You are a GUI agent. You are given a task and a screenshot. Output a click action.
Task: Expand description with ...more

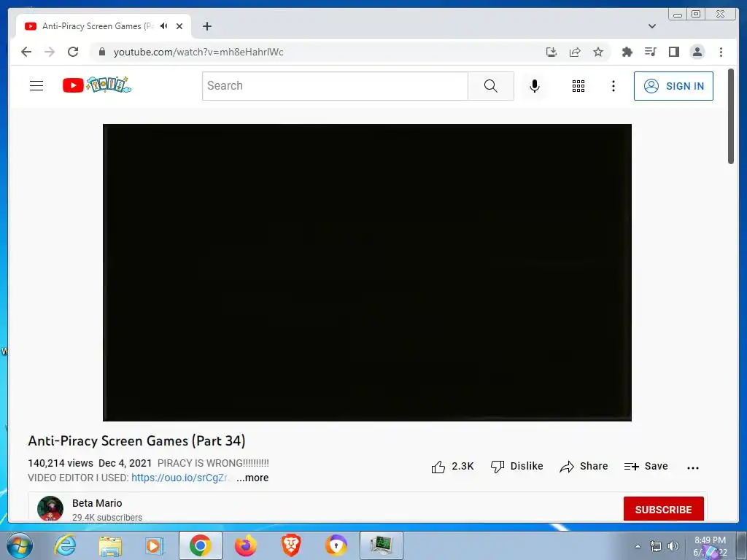(252, 478)
